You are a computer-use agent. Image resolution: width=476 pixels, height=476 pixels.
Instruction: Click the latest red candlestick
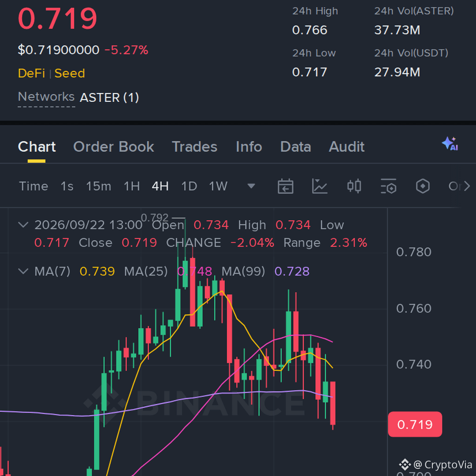[333, 403]
